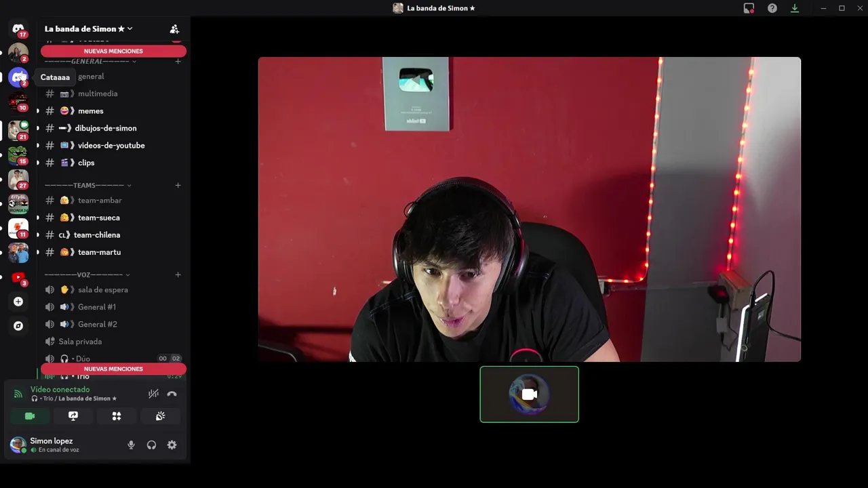The image size is (868, 488).
Task: Toggle noise suppression
Action: [153, 394]
